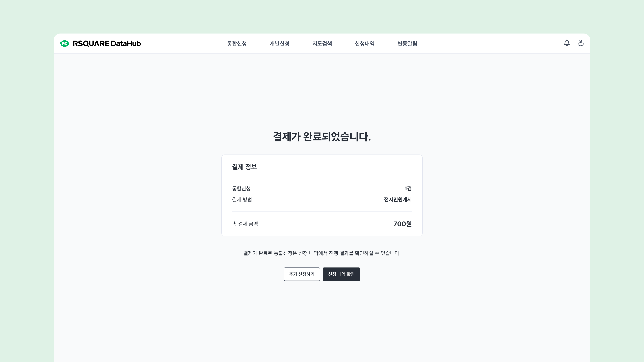Viewport: 644px width, 362px height.
Task: Click the 1건 count value
Action: 408,188
